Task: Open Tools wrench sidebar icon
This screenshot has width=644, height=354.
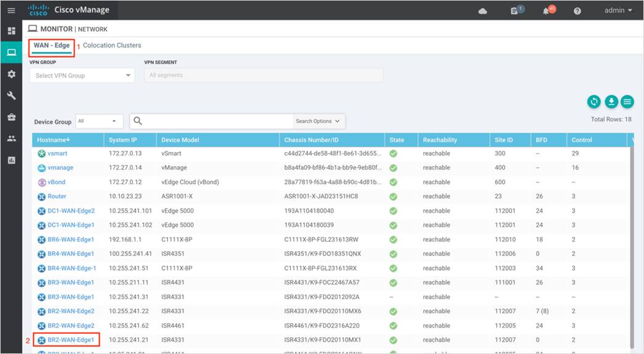Action: [x=12, y=95]
